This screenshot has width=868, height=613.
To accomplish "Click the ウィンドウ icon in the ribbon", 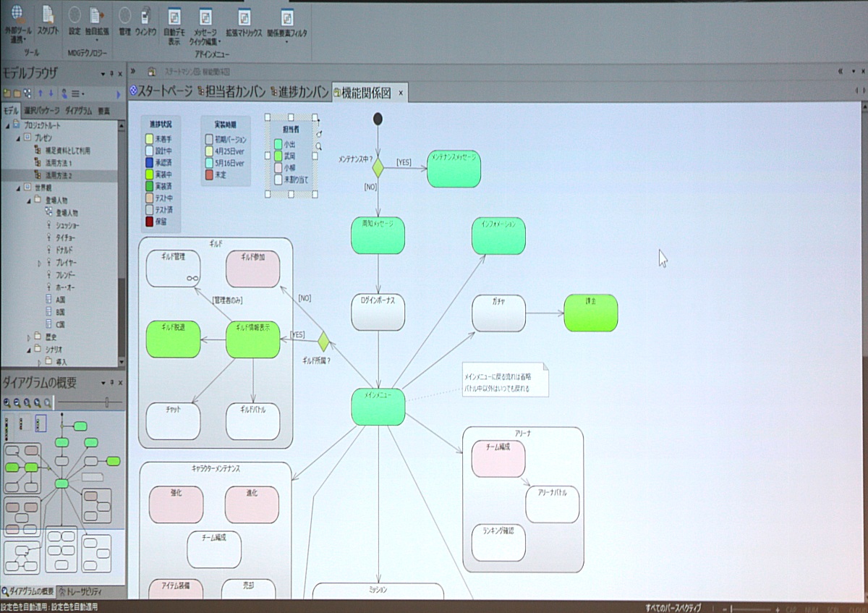I will click(145, 16).
